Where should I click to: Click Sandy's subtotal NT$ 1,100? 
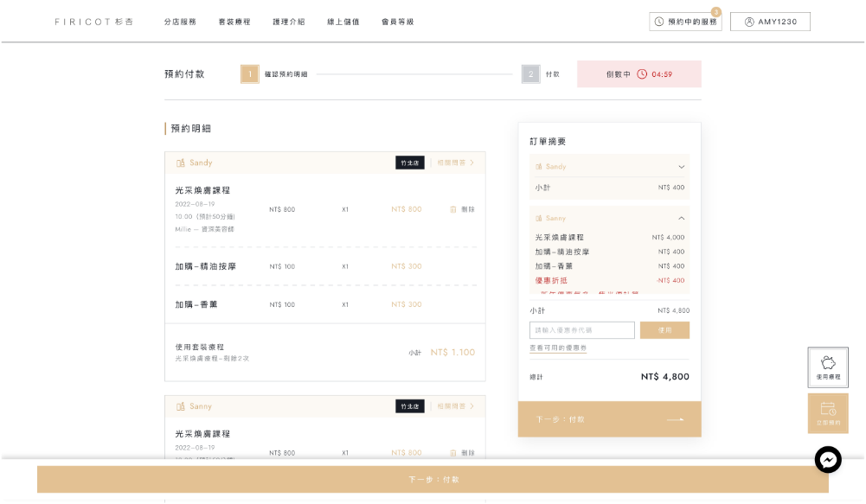(x=452, y=352)
